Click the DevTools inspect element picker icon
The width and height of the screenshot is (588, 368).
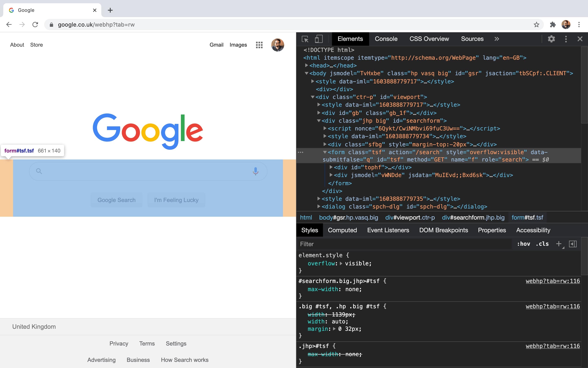305,39
